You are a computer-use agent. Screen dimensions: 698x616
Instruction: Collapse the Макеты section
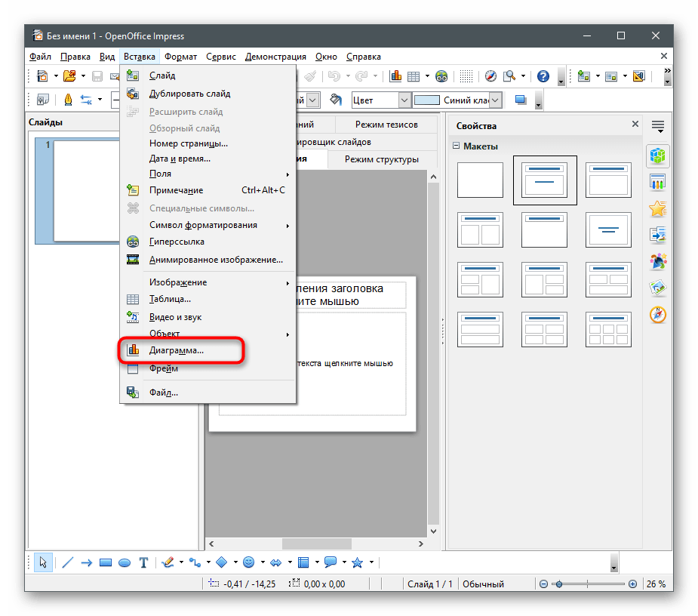(456, 146)
